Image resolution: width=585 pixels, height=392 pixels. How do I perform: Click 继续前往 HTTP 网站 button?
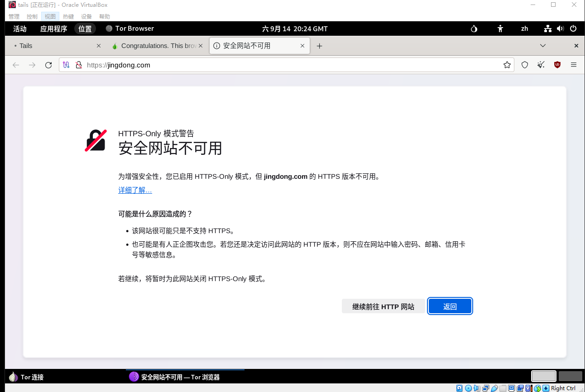point(383,306)
